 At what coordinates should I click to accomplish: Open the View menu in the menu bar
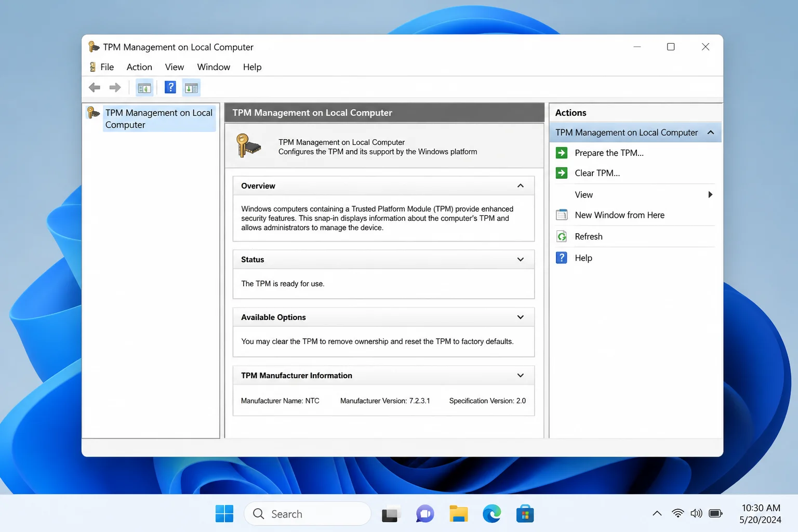[x=175, y=67]
